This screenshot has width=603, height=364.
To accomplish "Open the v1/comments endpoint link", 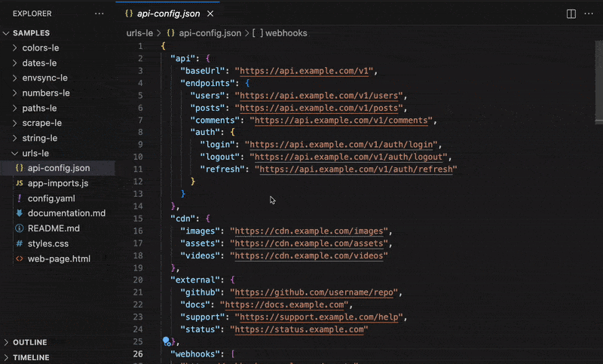I will point(341,121).
